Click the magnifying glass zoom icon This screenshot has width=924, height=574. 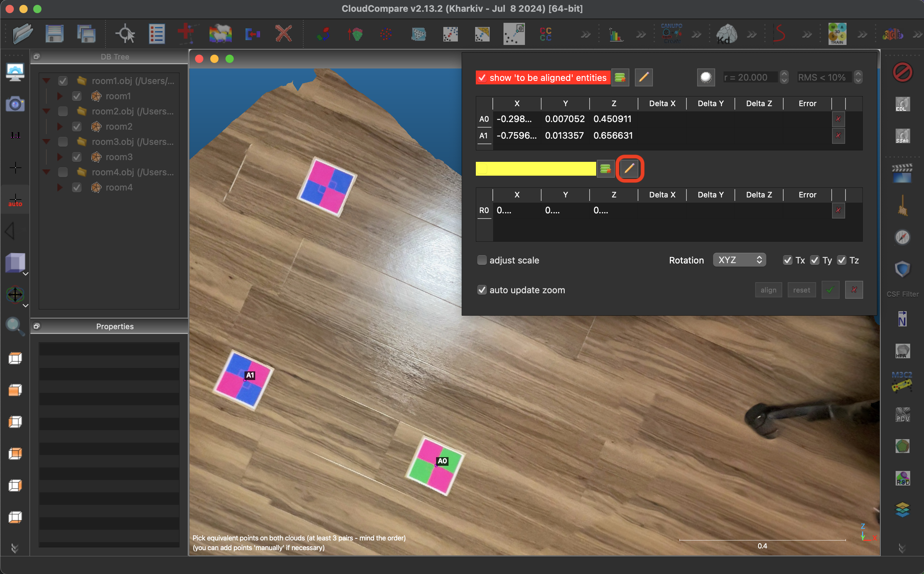(15, 326)
